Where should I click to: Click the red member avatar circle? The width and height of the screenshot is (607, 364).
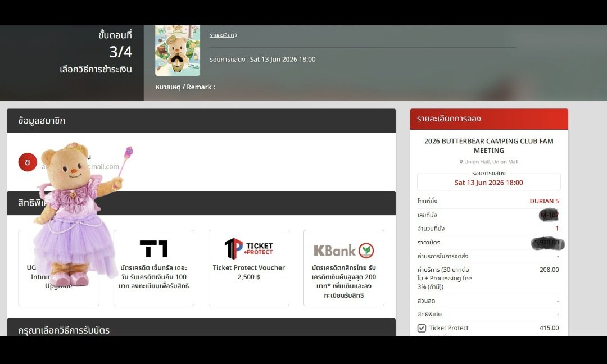[28, 162]
